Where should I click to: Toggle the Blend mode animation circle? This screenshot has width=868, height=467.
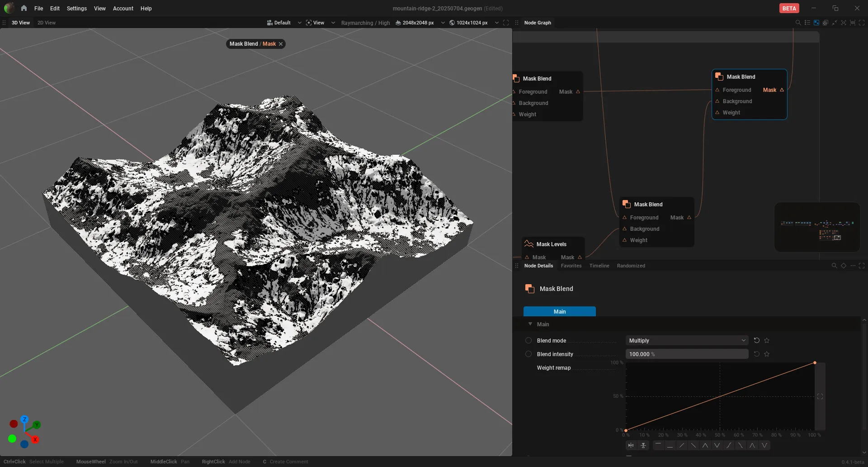tap(528, 340)
